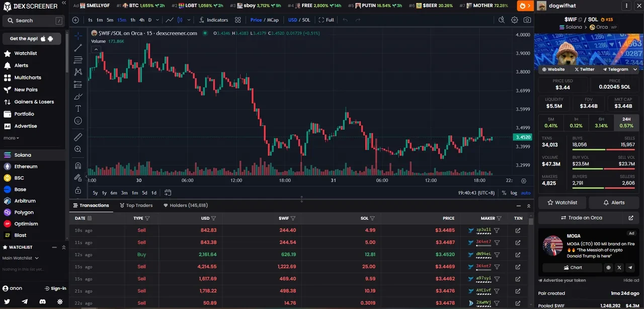
Task: Select the patterns drawing tool
Action: point(78,72)
